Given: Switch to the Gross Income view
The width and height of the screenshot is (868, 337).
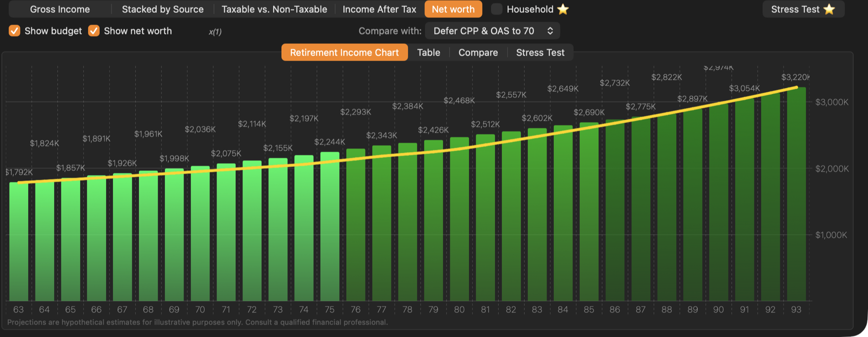Looking at the screenshot, I should click(x=60, y=9).
